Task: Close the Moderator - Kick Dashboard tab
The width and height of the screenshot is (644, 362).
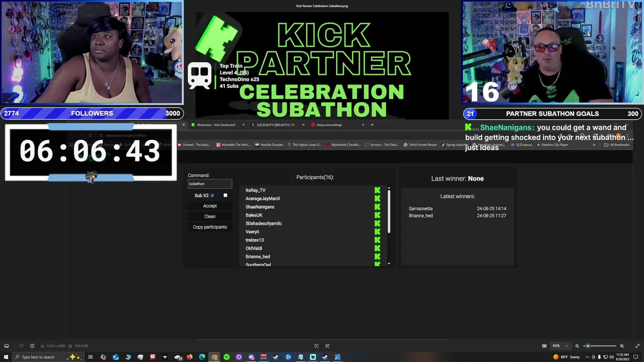Action: [244, 125]
